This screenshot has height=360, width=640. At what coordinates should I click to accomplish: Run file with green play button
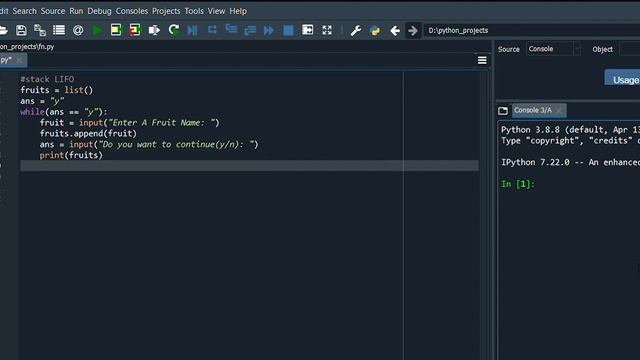[97, 30]
